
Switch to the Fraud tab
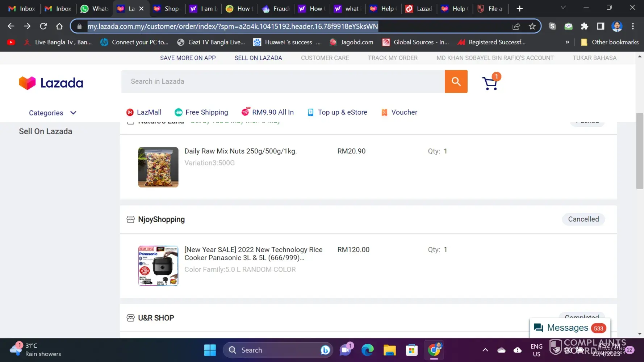(276, 9)
